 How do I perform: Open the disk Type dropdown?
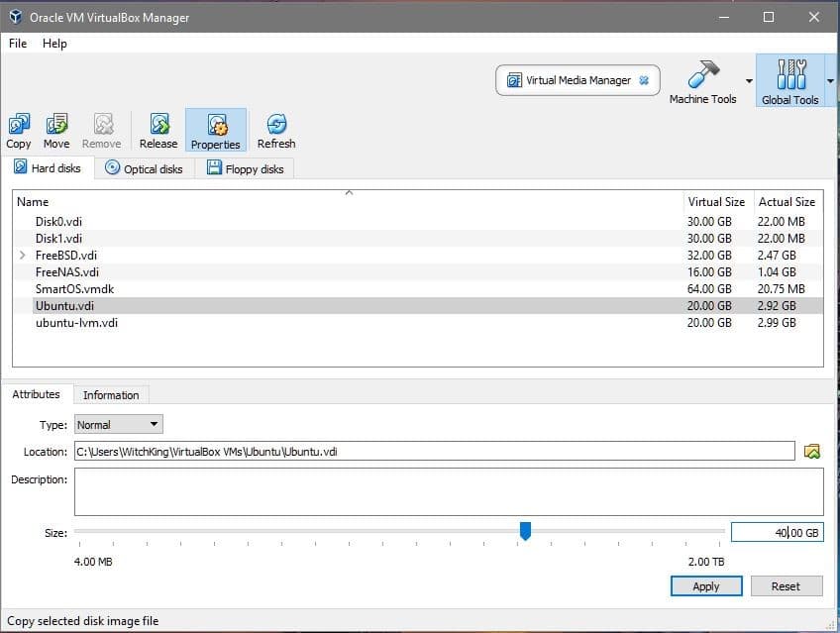(x=119, y=425)
